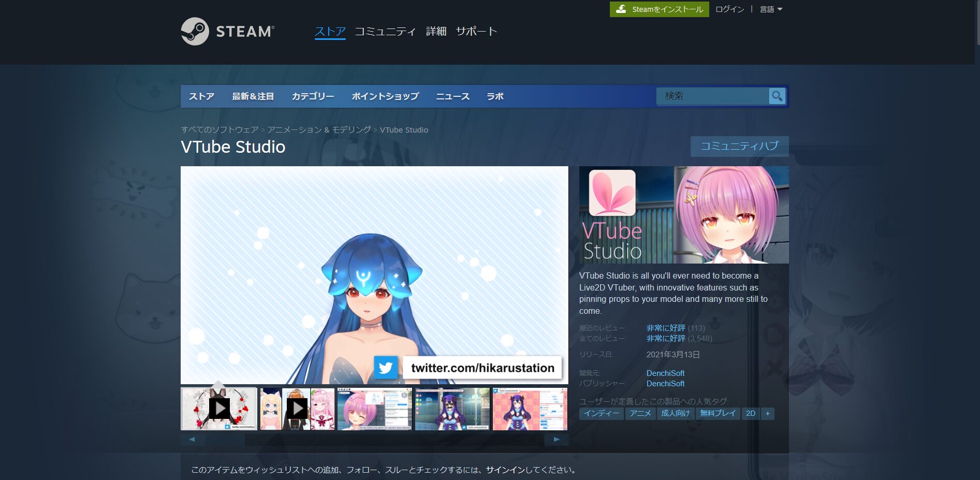The width and height of the screenshot is (980, 480).
Task: Click the VTube Studio app logo image
Action: [x=612, y=193]
